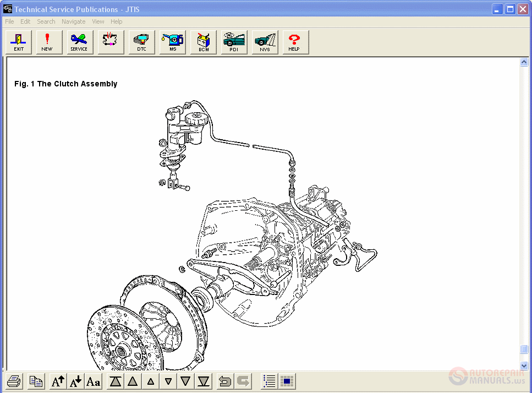Open the HELP documentation

(295, 42)
